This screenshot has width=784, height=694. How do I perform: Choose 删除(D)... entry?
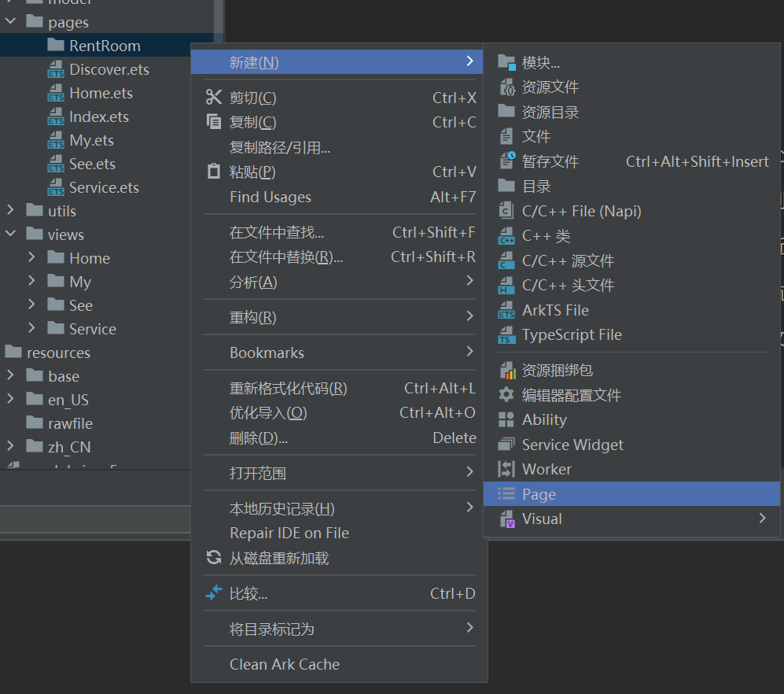click(x=339, y=437)
